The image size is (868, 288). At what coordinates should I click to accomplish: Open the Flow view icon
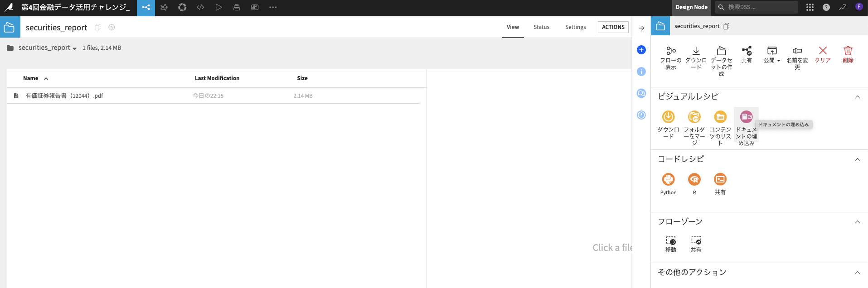[146, 7]
